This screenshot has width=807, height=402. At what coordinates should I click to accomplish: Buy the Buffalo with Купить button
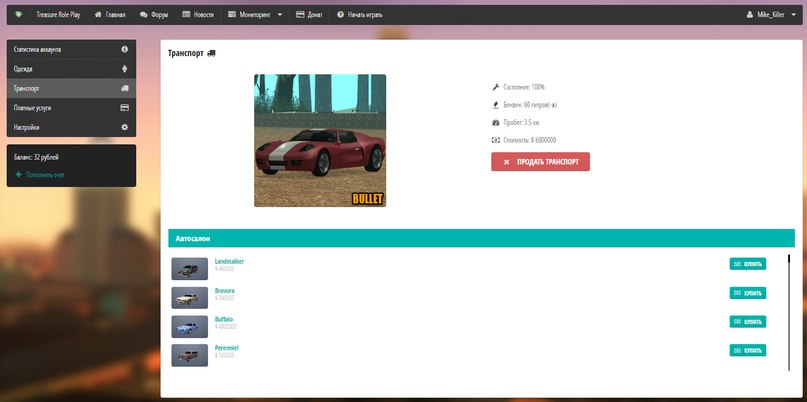pyautogui.click(x=748, y=322)
